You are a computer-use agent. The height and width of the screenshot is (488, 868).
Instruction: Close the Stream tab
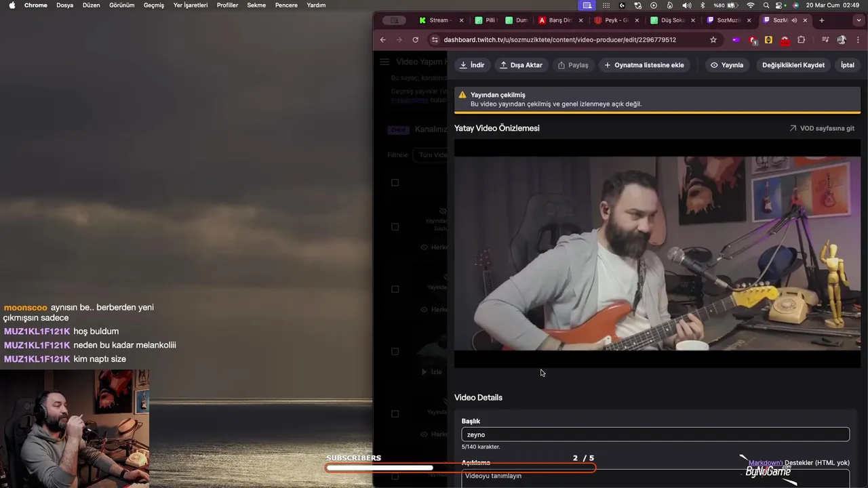(461, 20)
